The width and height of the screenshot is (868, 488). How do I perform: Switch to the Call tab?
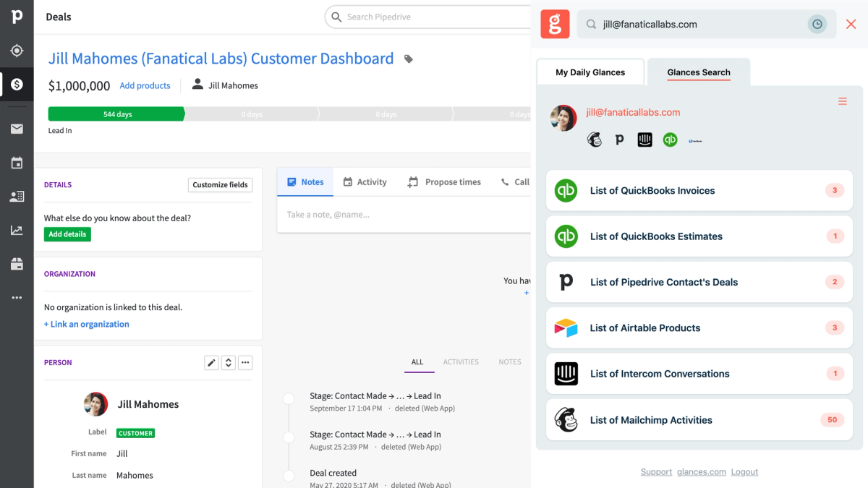515,182
